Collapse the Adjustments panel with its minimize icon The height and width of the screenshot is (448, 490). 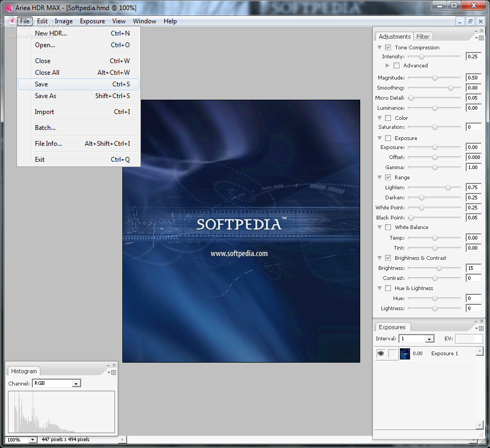click(476, 31)
